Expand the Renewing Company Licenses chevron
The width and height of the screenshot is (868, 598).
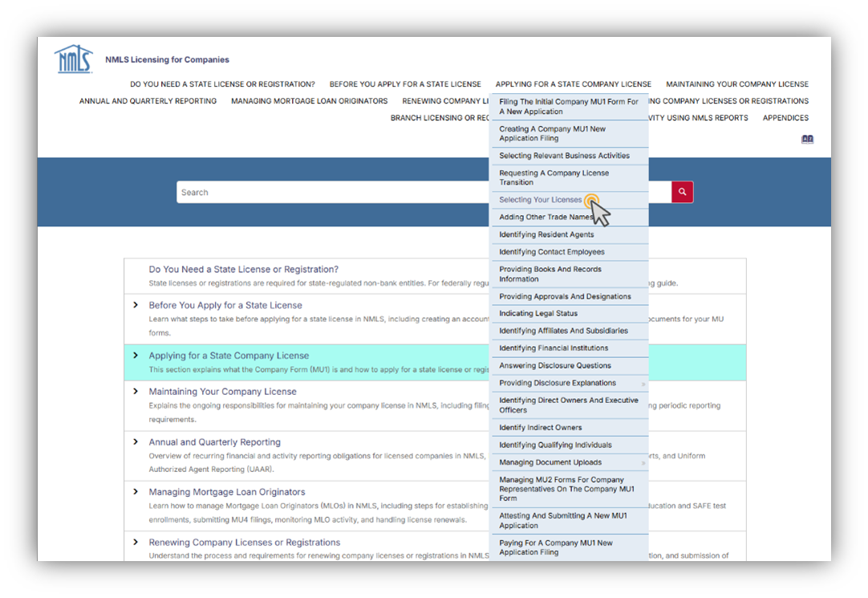136,542
